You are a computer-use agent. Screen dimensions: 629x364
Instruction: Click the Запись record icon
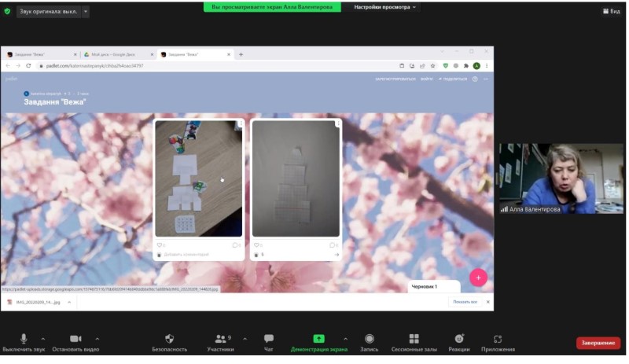[x=369, y=339]
